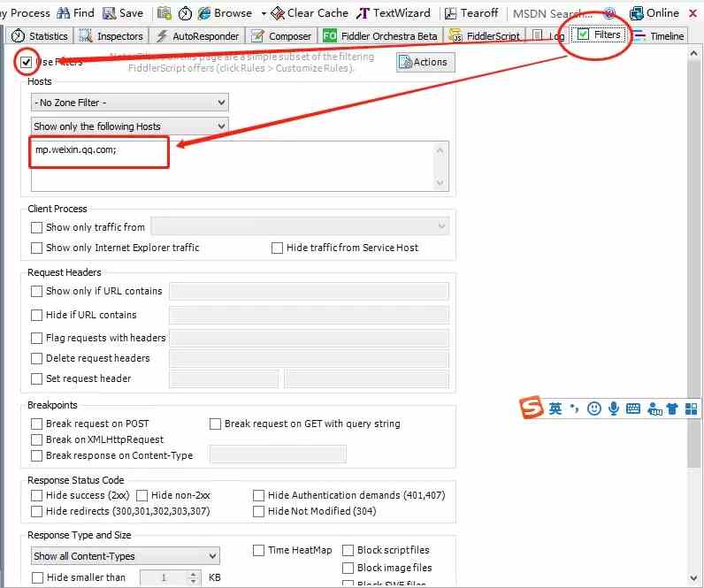Enable Break request on POST
This screenshot has width=704, height=588.
[37, 424]
